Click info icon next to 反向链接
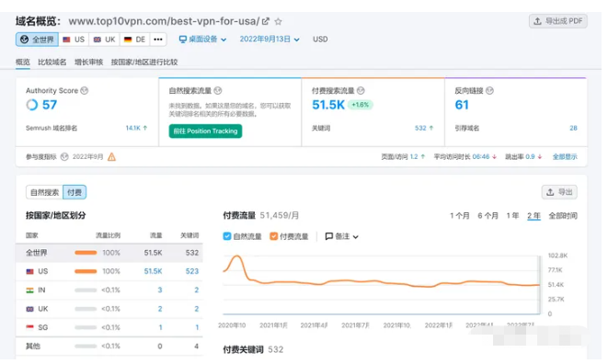608x364 pixels. 489,91
